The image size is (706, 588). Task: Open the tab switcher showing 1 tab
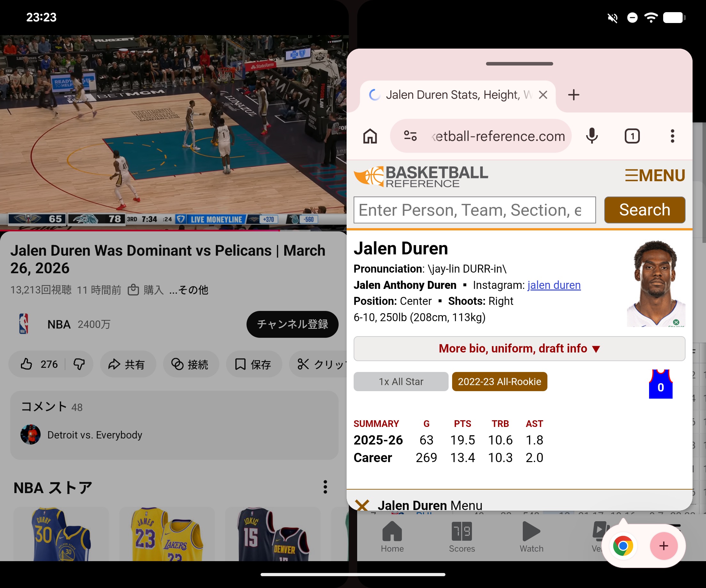pyautogui.click(x=632, y=136)
